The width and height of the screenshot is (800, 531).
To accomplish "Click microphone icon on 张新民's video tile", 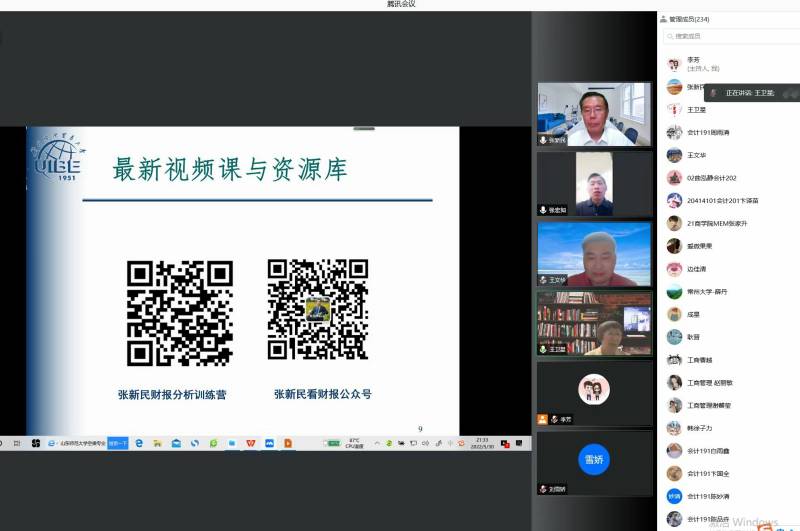I will click(543, 140).
